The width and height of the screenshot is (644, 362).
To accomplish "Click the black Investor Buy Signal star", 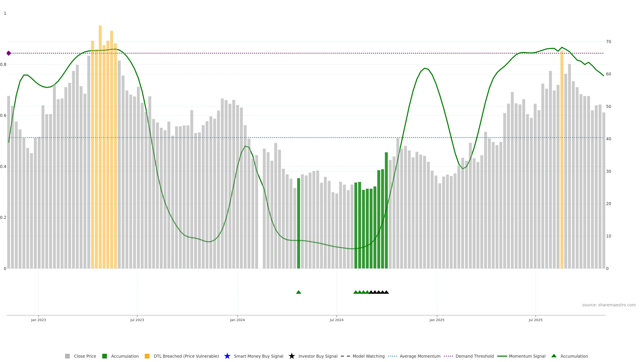I will pyautogui.click(x=291, y=356).
